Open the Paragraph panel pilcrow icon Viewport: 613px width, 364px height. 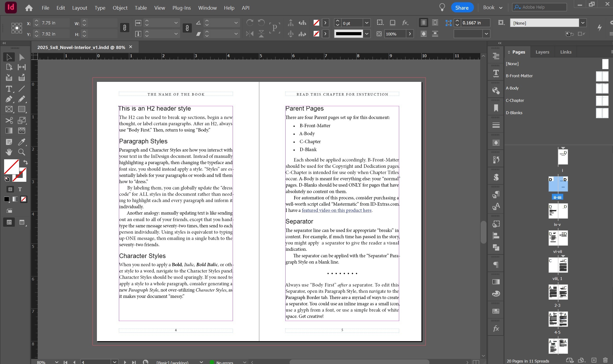(x=496, y=265)
